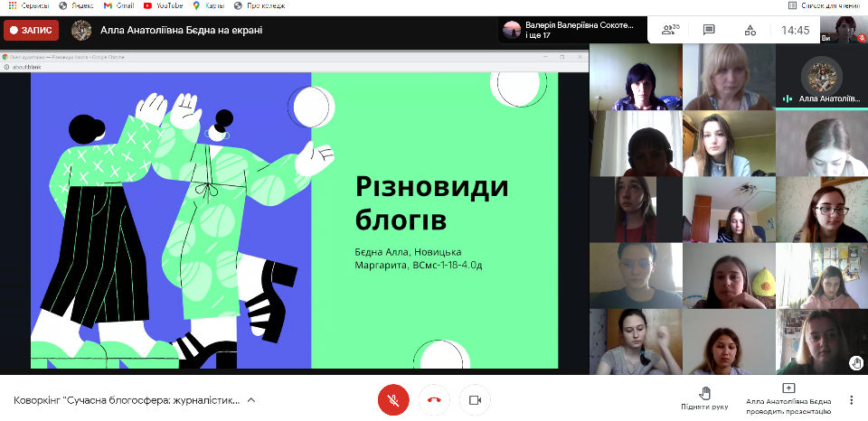Open the meeting chat panel
The height and width of the screenshot is (421, 868).
(710, 30)
